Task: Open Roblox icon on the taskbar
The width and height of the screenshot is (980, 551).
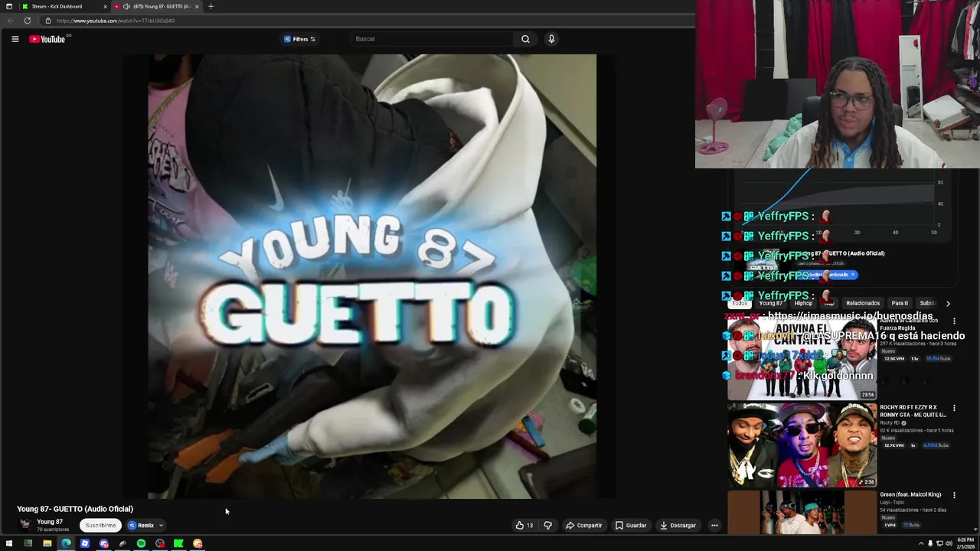Action: click(85, 543)
